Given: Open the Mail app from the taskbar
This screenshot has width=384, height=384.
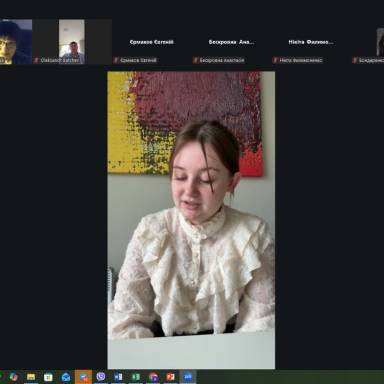Looking at the screenshot, I should point(66,377).
